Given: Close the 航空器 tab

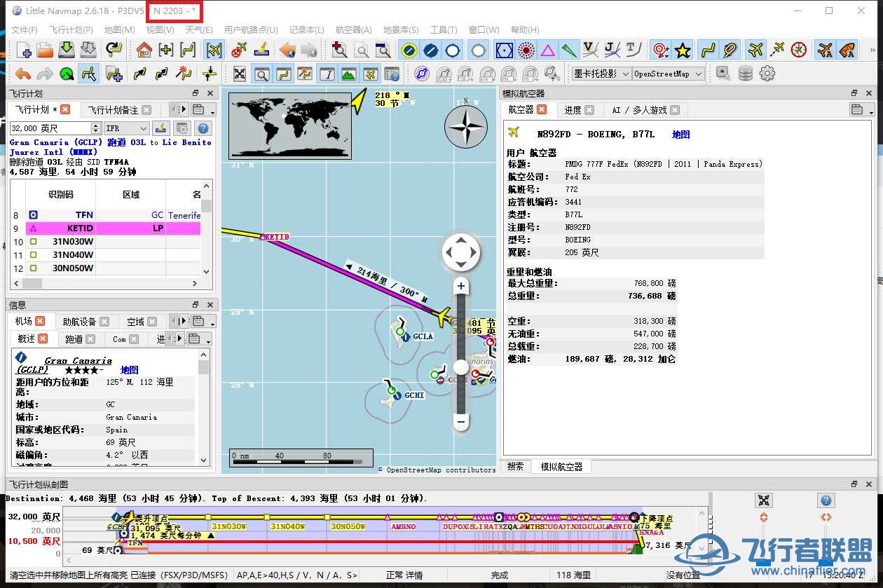Looking at the screenshot, I should (543, 109).
